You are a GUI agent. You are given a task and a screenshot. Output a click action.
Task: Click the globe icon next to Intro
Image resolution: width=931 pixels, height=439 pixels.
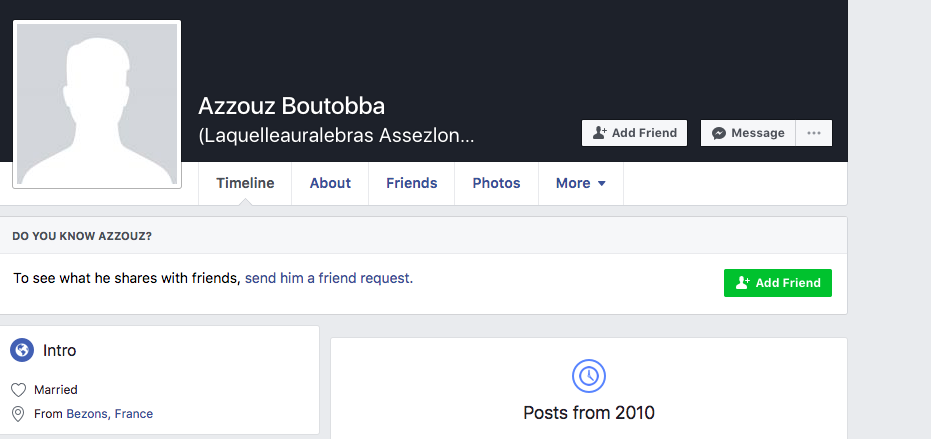(x=22, y=350)
